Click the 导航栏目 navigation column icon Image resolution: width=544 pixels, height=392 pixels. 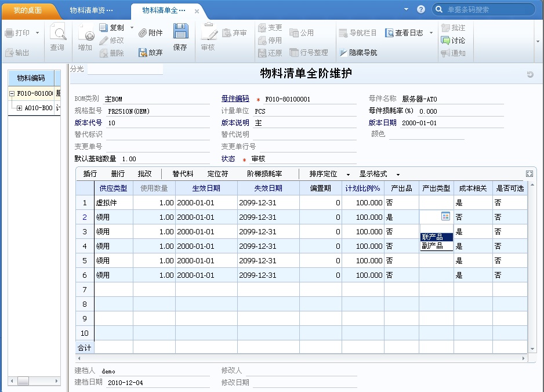(343, 33)
